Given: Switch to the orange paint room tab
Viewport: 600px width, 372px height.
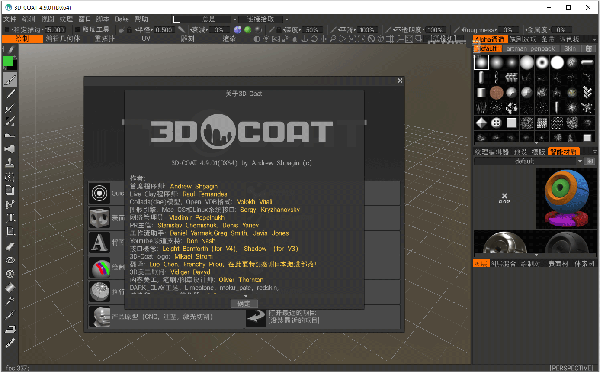Looking at the screenshot, I should [22, 39].
